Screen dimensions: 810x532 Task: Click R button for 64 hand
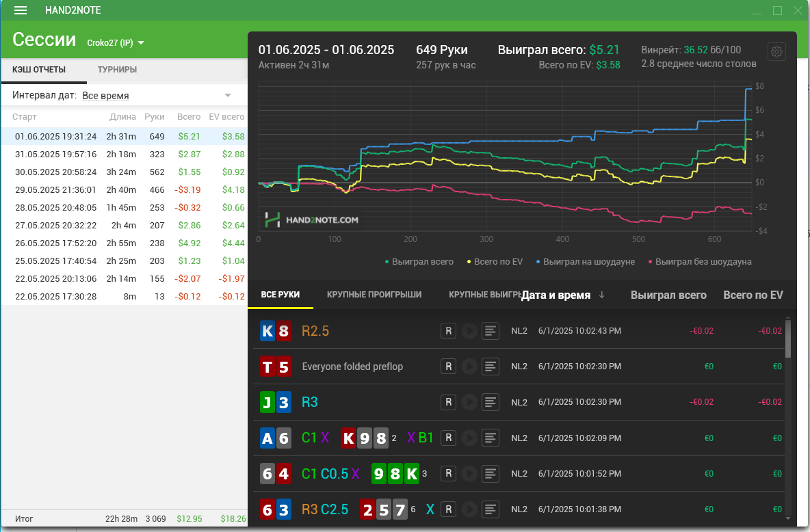[448, 473]
